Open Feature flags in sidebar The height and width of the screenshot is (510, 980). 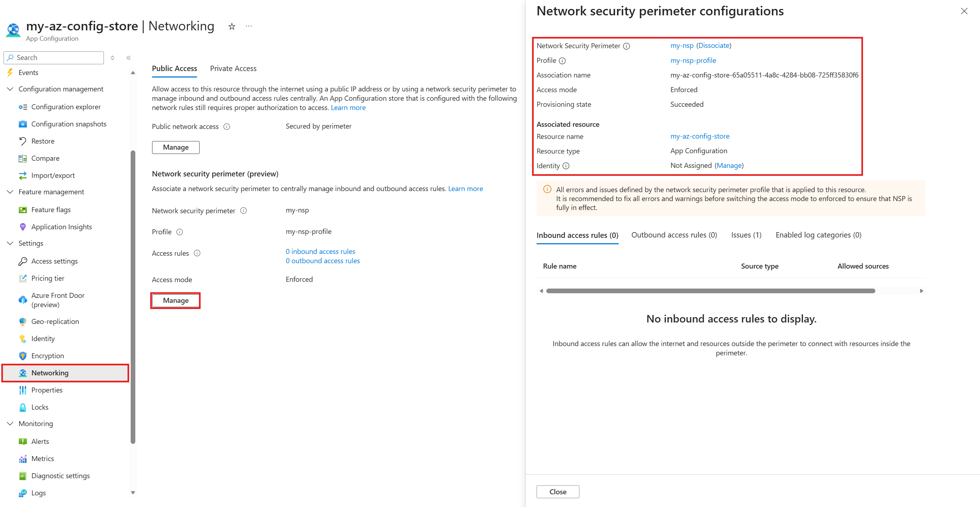pyautogui.click(x=51, y=210)
